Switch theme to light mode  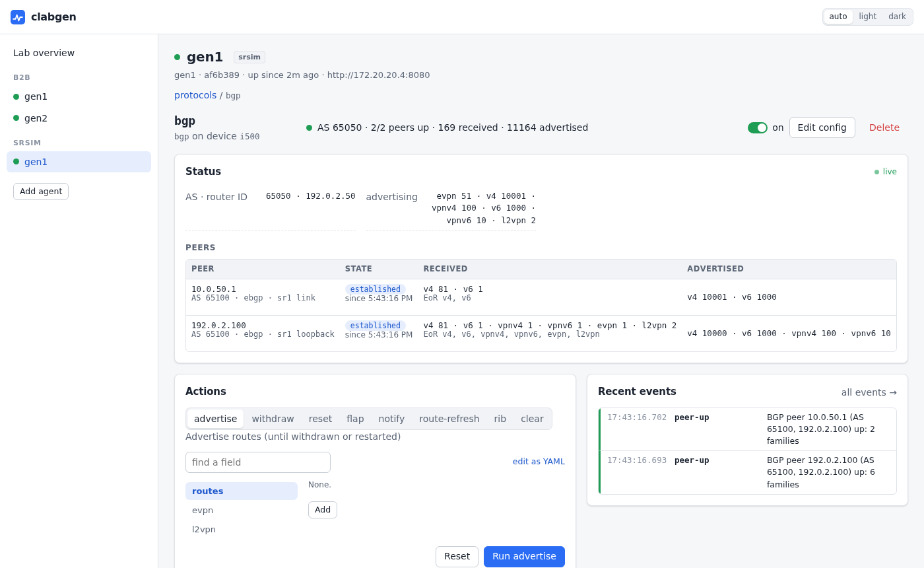point(868,17)
